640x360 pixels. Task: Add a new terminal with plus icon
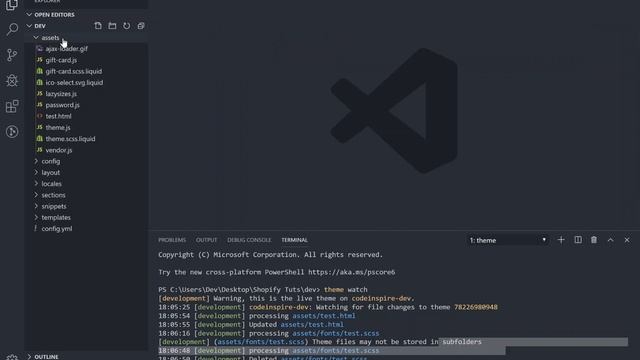tap(561, 240)
